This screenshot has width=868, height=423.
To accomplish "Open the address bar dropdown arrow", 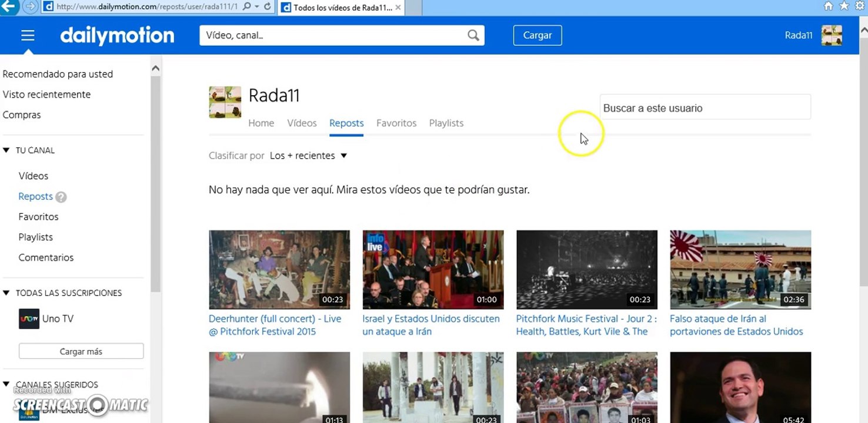I will pyautogui.click(x=257, y=7).
